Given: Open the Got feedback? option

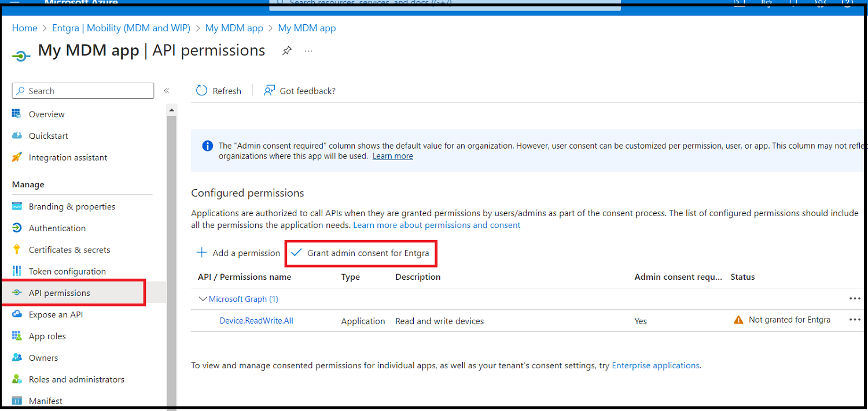Looking at the screenshot, I should pyautogui.click(x=300, y=91).
